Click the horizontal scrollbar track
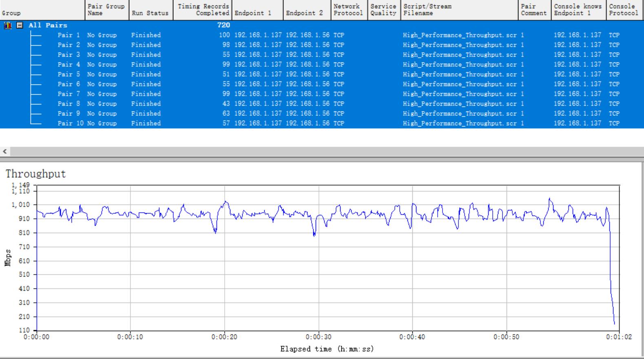The height and width of the screenshot is (359, 644). [x=326, y=152]
